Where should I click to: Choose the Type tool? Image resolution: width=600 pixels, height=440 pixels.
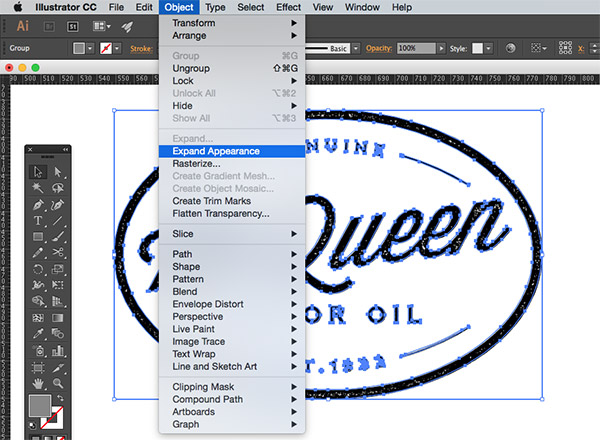point(38,221)
